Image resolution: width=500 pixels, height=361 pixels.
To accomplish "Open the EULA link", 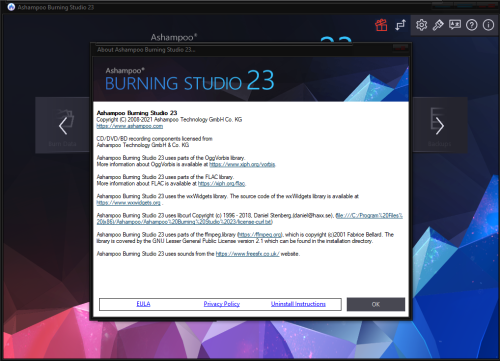I will 143,304.
